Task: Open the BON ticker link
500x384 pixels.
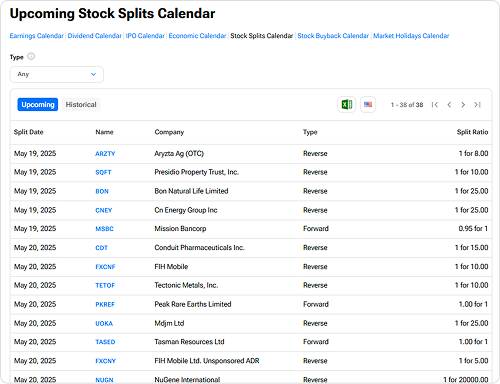Action: (102, 191)
